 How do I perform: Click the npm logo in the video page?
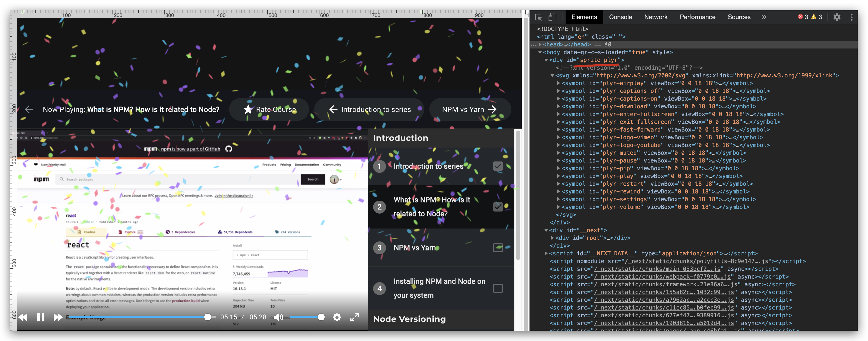(x=41, y=179)
